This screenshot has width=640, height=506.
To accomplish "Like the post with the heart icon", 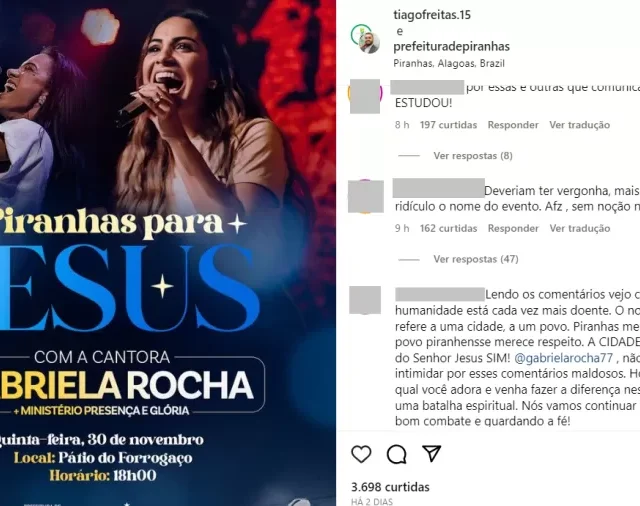I will click(361, 454).
